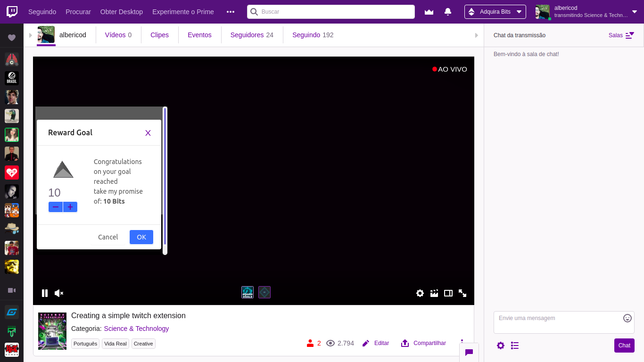Click the floating chat bubble icon
The width and height of the screenshot is (644, 362).
(469, 352)
